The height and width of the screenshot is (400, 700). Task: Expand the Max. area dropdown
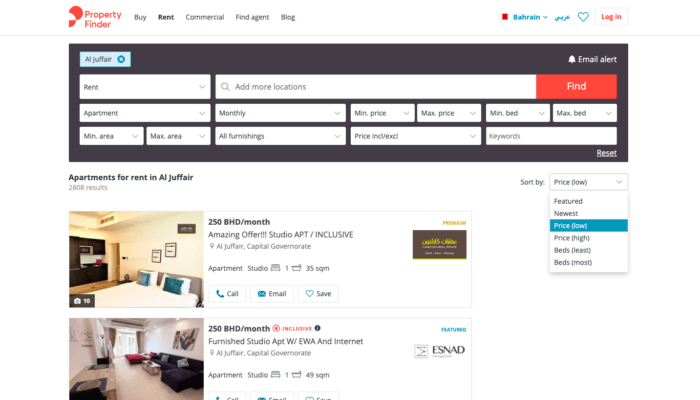[x=178, y=136]
